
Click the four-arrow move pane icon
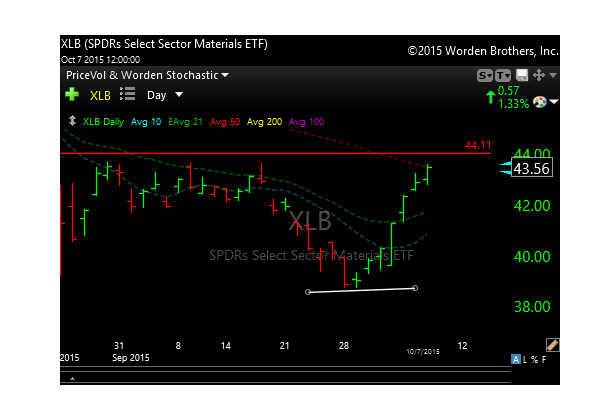click(538, 75)
